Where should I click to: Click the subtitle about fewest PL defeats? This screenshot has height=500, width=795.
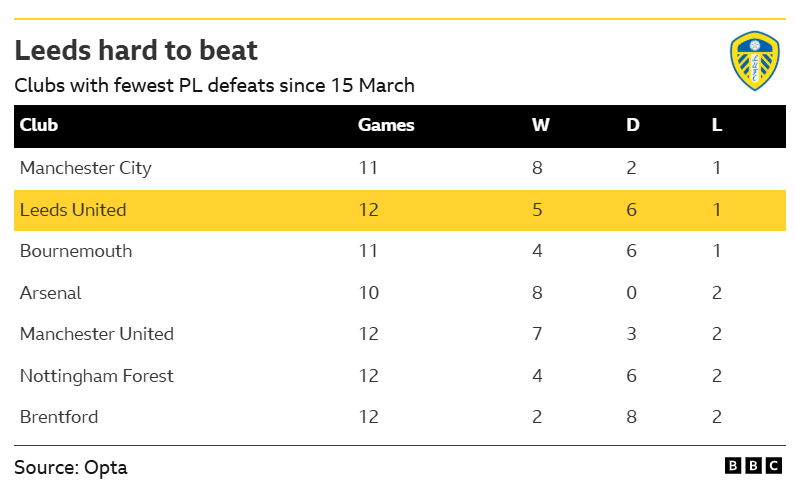[214, 86]
